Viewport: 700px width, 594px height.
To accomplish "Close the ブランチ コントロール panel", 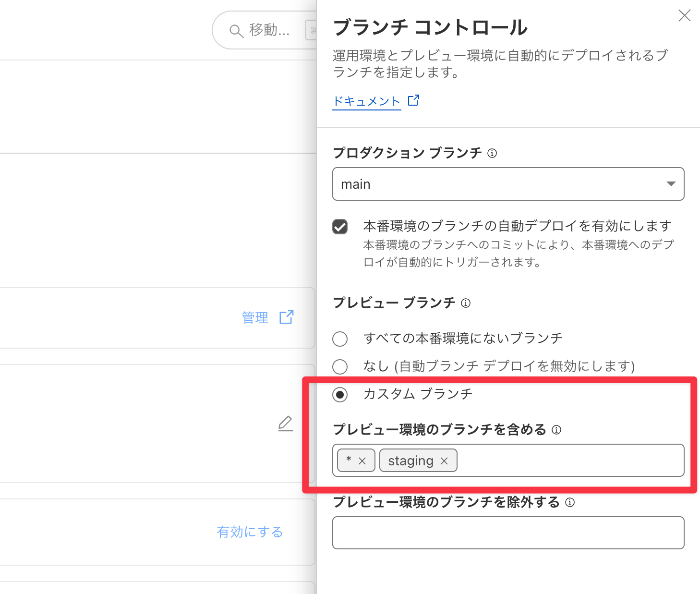I will point(684,15).
